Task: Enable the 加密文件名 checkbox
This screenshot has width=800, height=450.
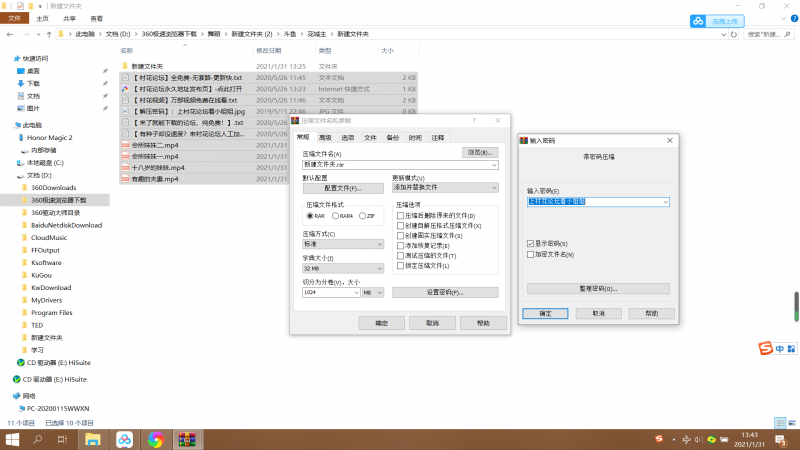Action: tap(530, 254)
